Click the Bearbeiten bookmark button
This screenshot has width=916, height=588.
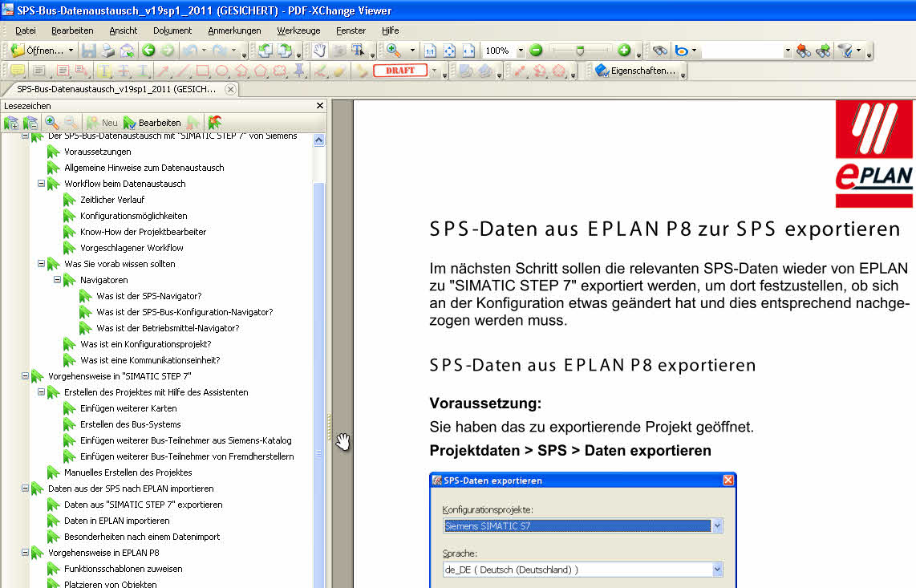click(x=152, y=123)
